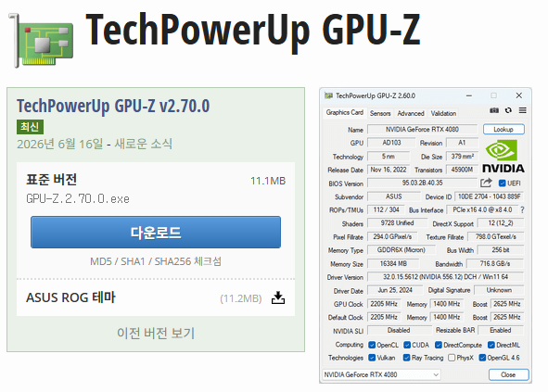
Task: Click the Subvendor value ASUS
Action: tap(393, 196)
